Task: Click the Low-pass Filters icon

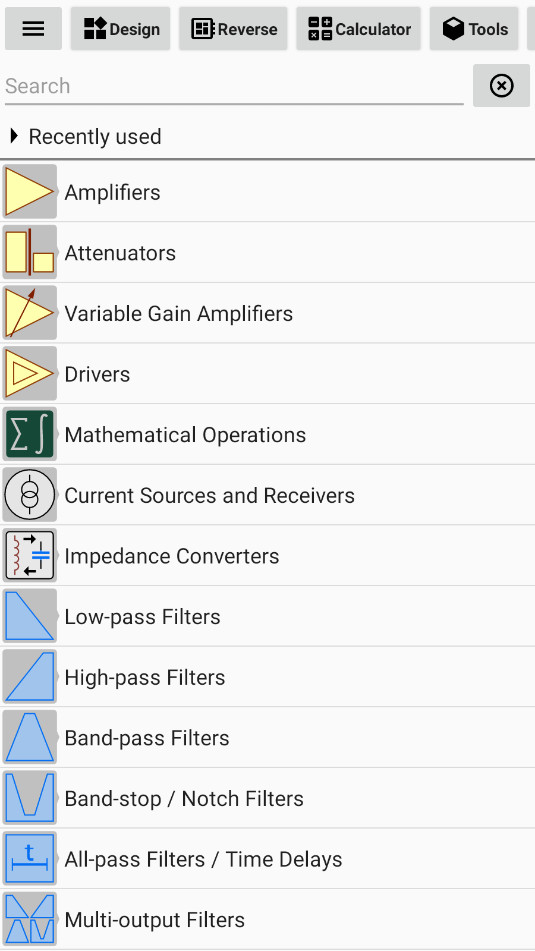Action: [30, 616]
